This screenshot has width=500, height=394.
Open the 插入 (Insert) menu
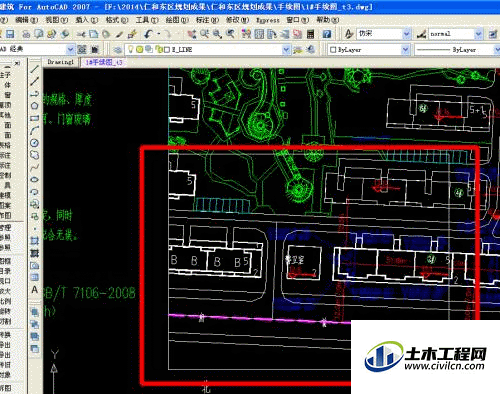87,20
